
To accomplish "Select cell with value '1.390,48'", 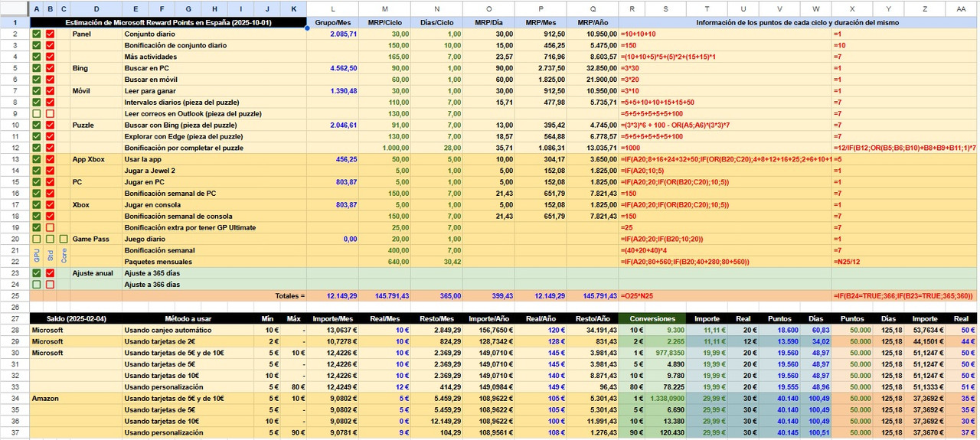I will click(333, 91).
